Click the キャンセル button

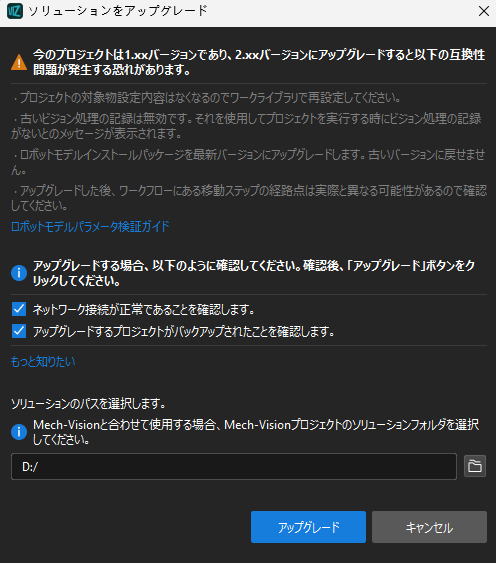coord(429,527)
